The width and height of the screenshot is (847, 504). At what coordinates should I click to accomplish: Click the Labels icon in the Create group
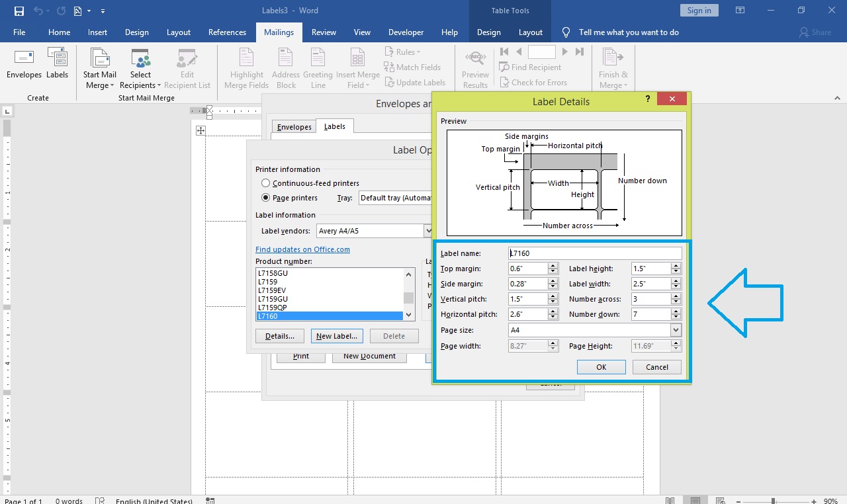tap(57, 60)
